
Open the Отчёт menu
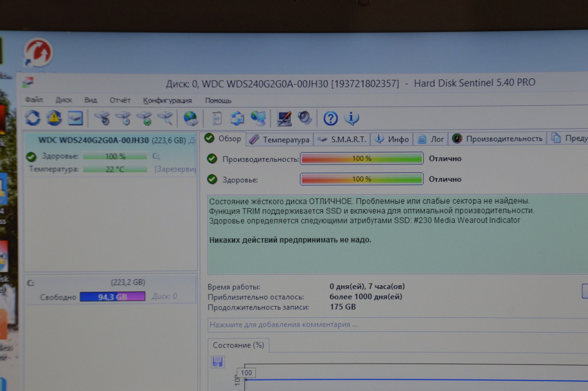(x=120, y=100)
